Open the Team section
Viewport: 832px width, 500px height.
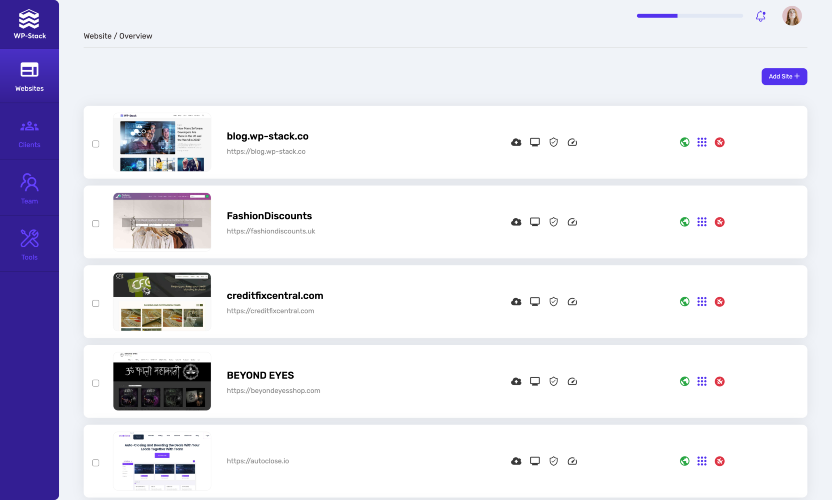[x=29, y=188]
